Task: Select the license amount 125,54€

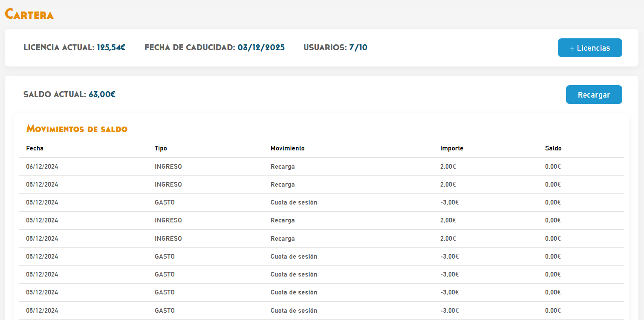Action: pyautogui.click(x=111, y=47)
